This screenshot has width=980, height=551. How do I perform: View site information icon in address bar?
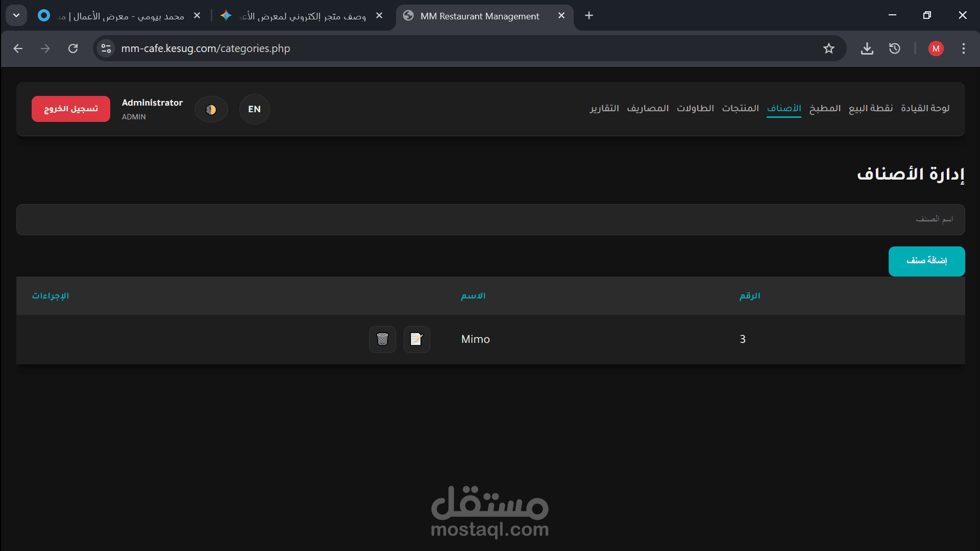pyautogui.click(x=106, y=48)
